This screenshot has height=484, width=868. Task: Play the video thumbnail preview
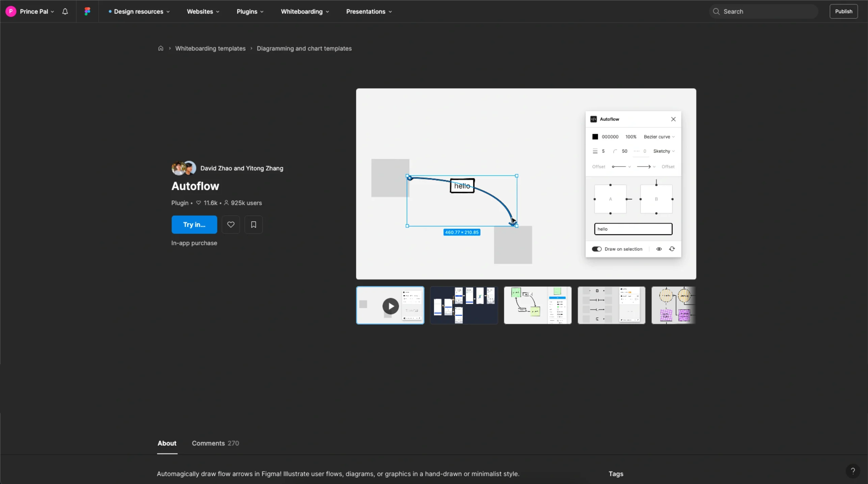(x=390, y=306)
